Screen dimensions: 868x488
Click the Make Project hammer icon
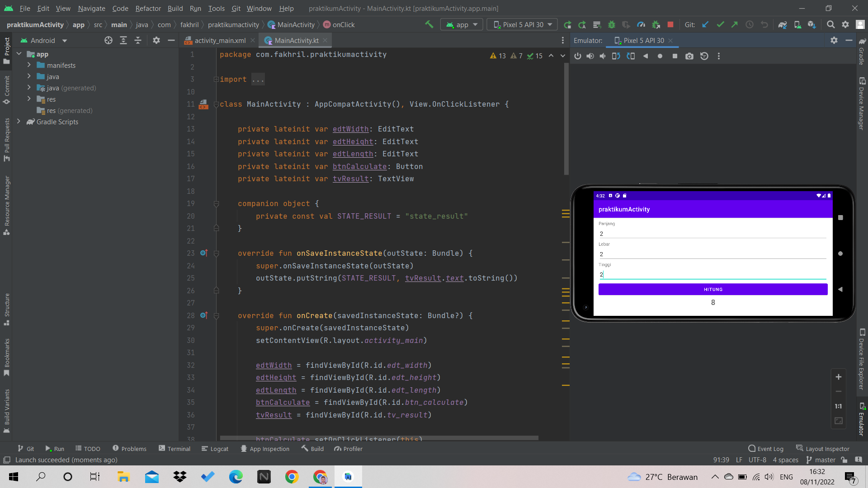click(429, 24)
